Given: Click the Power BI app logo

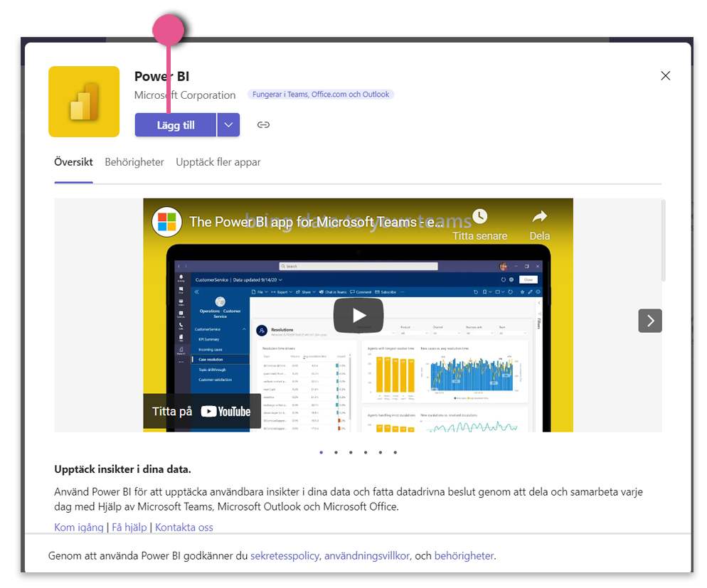Looking at the screenshot, I should click(84, 102).
